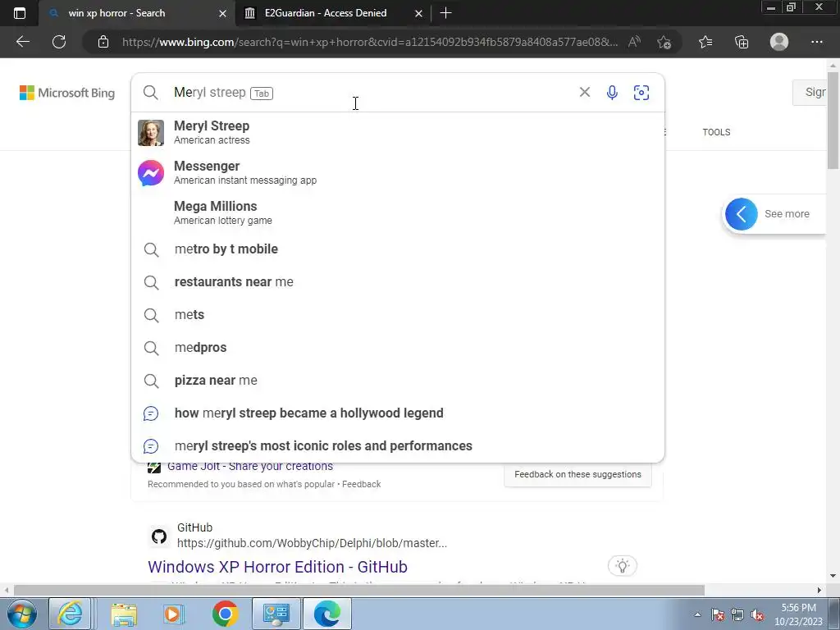
Task: Launch Google Chrome from taskbar
Action: tap(225, 614)
